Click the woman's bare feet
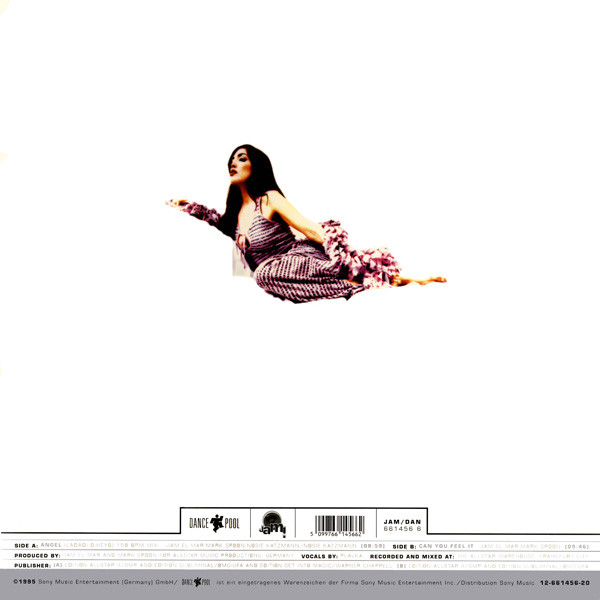This screenshot has height=600, width=600. (425, 281)
